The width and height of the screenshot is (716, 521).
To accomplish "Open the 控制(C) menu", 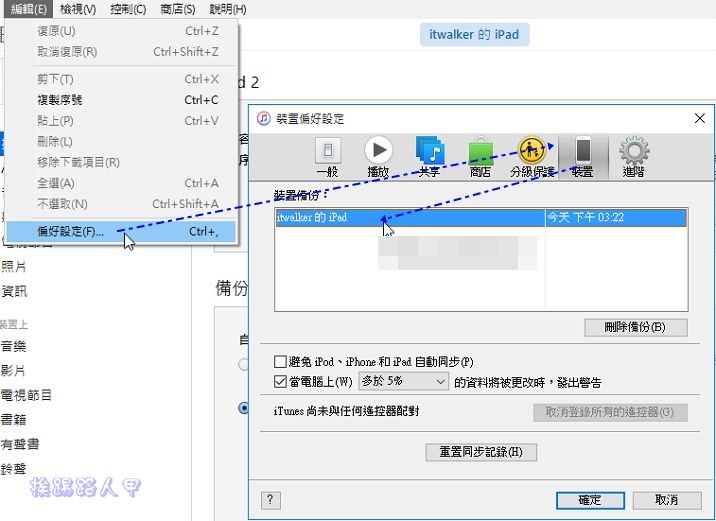I will 128,9.
